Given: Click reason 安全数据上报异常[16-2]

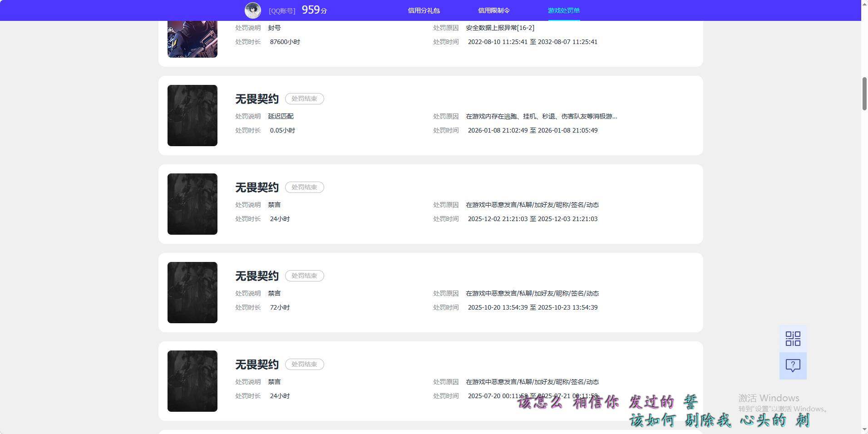Looking at the screenshot, I should pyautogui.click(x=500, y=28).
